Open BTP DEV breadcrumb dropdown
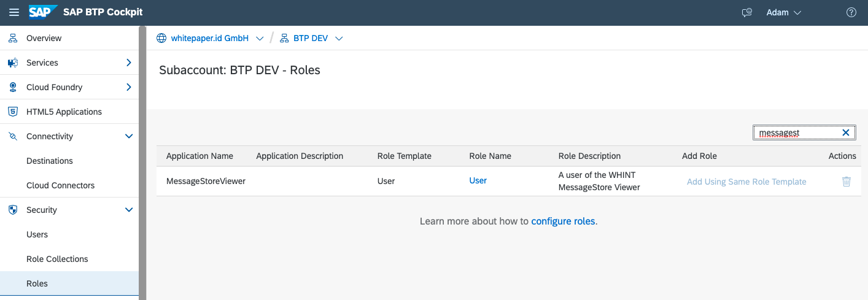The width and height of the screenshot is (868, 300). pos(339,39)
